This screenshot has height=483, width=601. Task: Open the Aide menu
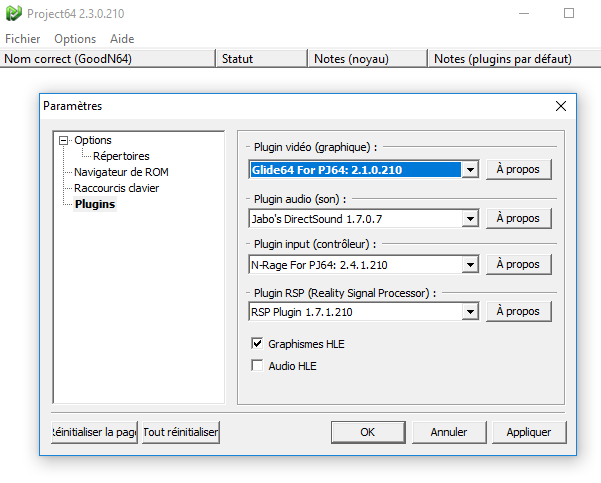[x=122, y=39]
